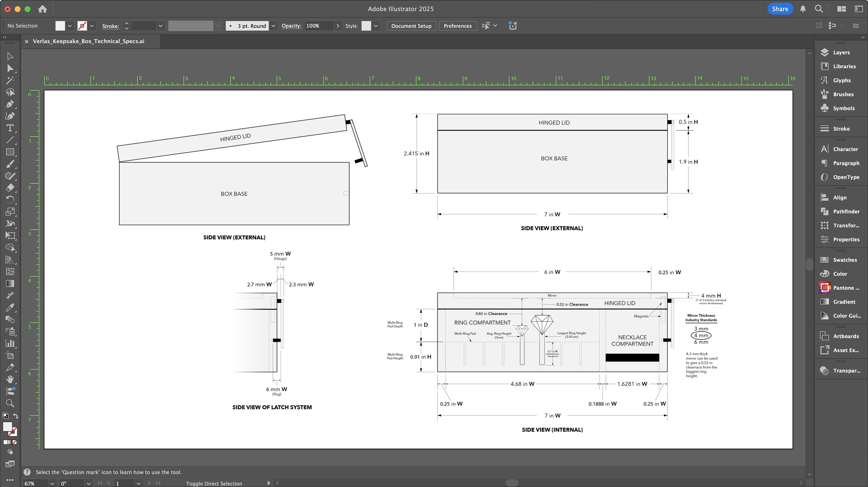Viewport: 868px width, 487px height.
Task: Select the Curvature tool
Action: pyautogui.click(x=10, y=116)
